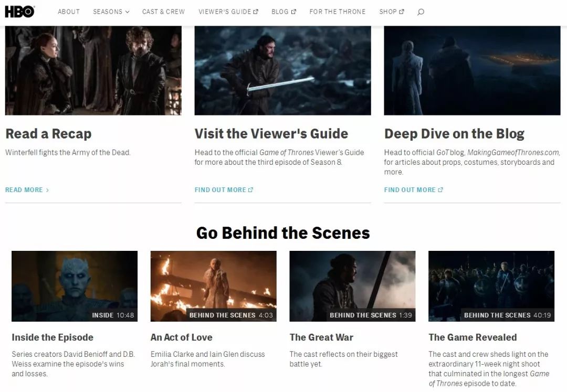Play The Game Revealed video thumbnail
Viewport: 567px width, 392px height.
(x=491, y=286)
